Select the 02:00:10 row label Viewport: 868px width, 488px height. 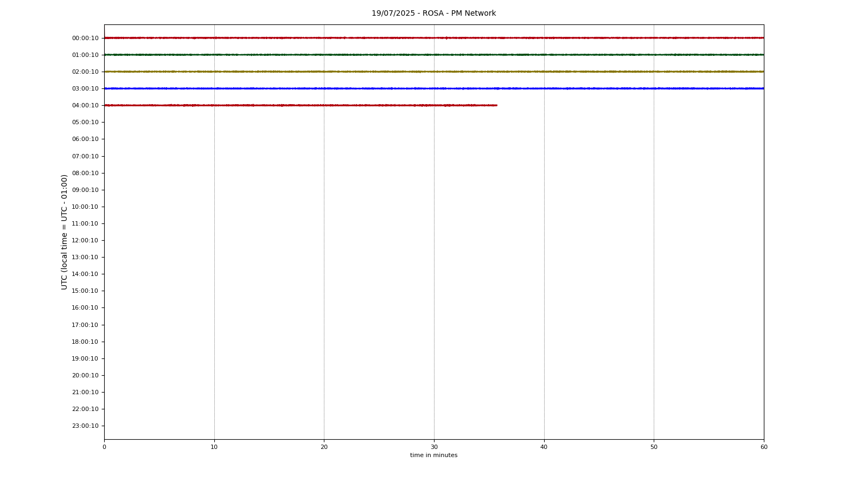click(x=85, y=72)
